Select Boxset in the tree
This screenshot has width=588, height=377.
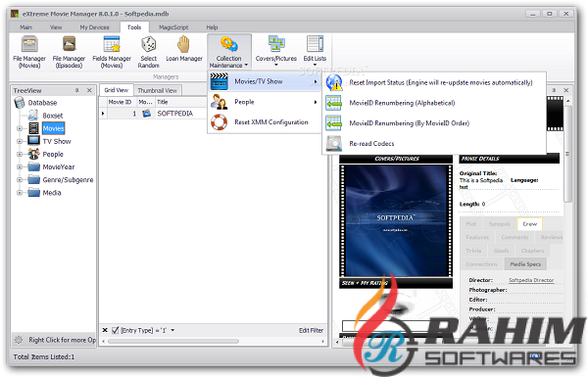click(x=53, y=116)
